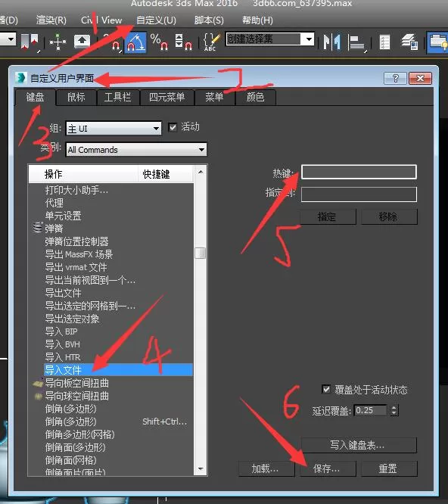Click the highlighted ribbon toggle icon
The image size is (448, 504).
coord(437,42)
